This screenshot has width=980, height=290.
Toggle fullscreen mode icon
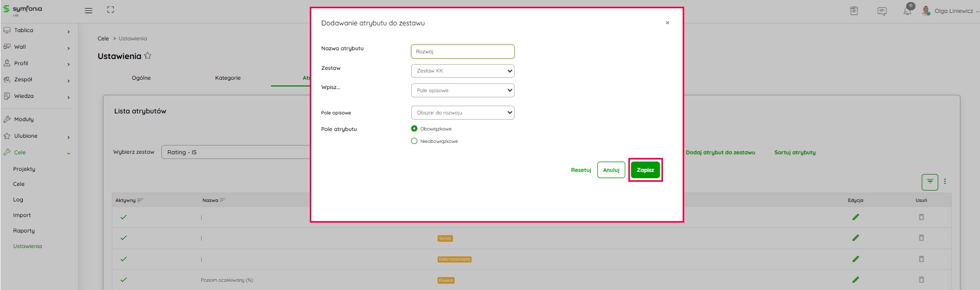click(x=111, y=10)
